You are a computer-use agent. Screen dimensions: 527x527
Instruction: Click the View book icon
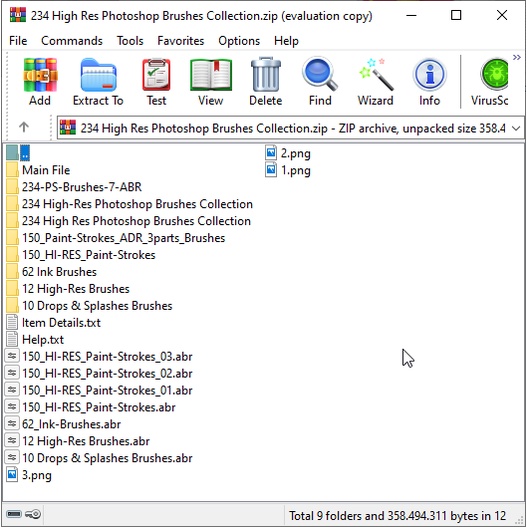(x=211, y=75)
